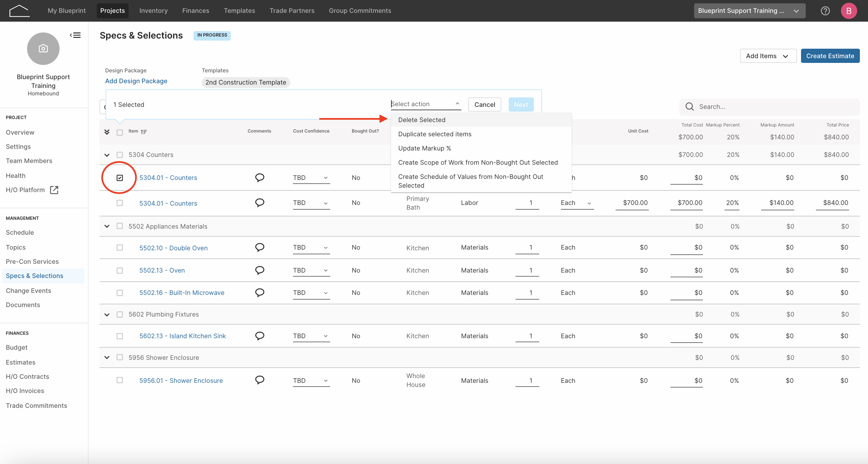Image resolution: width=868 pixels, height=464 pixels.
Task: Click the Create Estimate button
Action: click(830, 56)
